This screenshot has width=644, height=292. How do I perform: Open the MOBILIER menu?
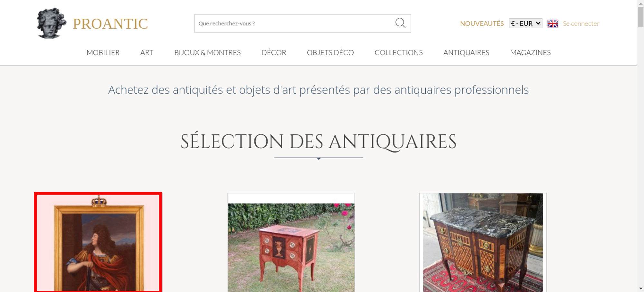pos(103,52)
